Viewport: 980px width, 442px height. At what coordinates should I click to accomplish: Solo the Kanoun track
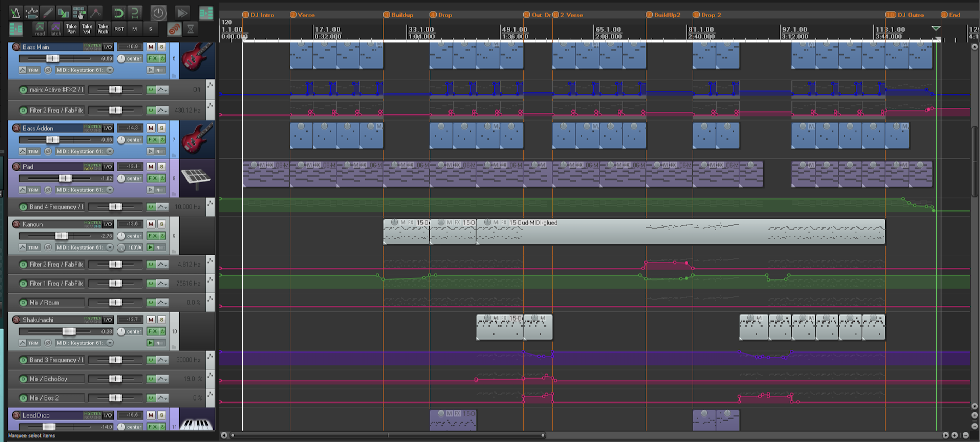pos(162,224)
